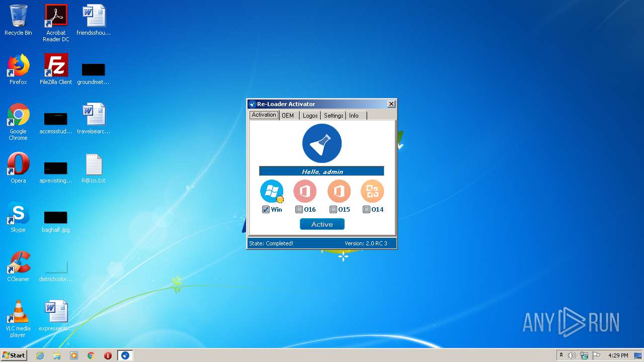644x362 pixels.
Task: Open Internet Explorer from the taskbar
Action: [40, 355]
